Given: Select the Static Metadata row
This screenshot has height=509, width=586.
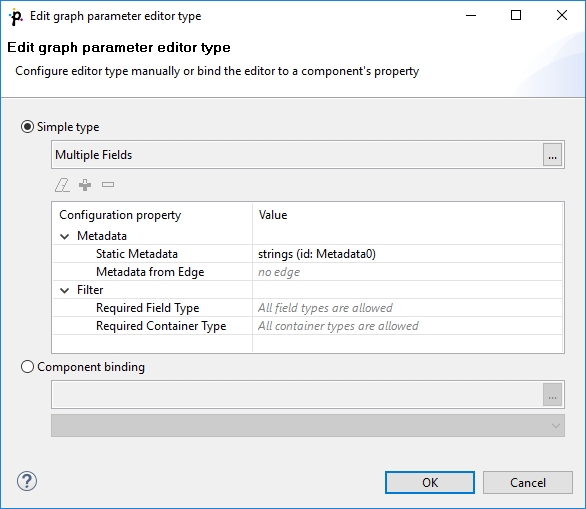Looking at the screenshot, I should 308,254.
